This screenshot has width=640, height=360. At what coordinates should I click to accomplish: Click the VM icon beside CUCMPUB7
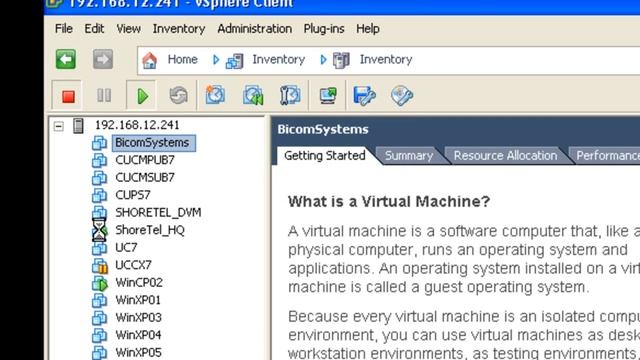(99, 160)
